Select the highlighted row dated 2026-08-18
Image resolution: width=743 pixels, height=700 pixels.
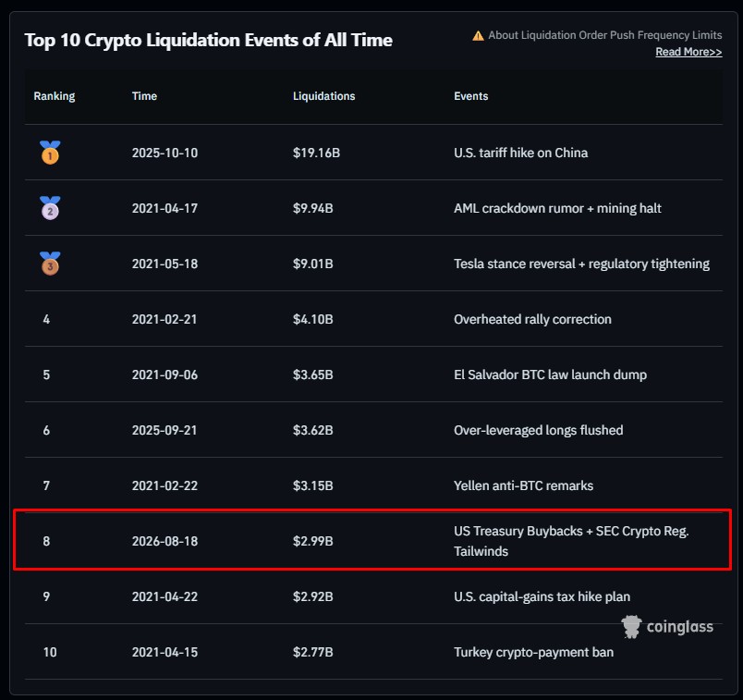pyautogui.click(x=372, y=540)
